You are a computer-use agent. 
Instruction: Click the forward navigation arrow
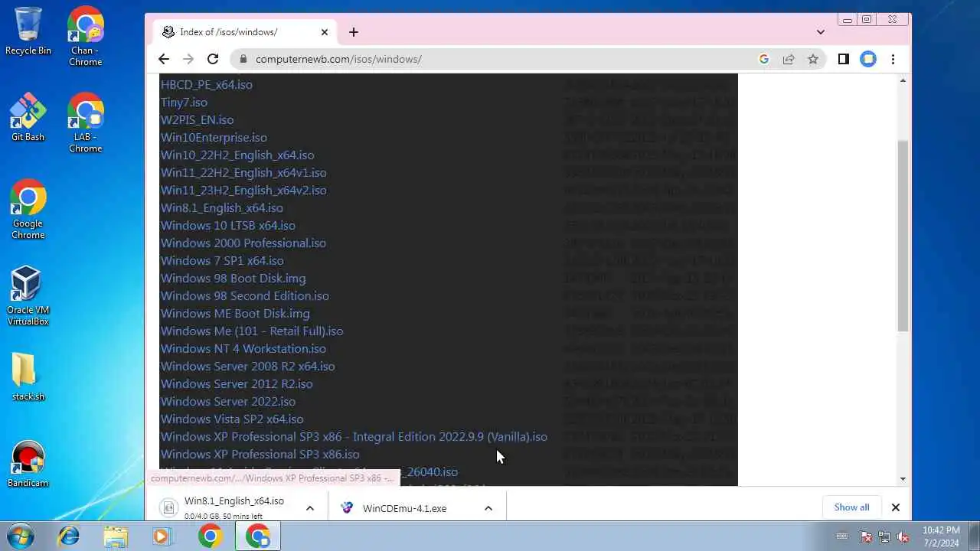point(188,59)
